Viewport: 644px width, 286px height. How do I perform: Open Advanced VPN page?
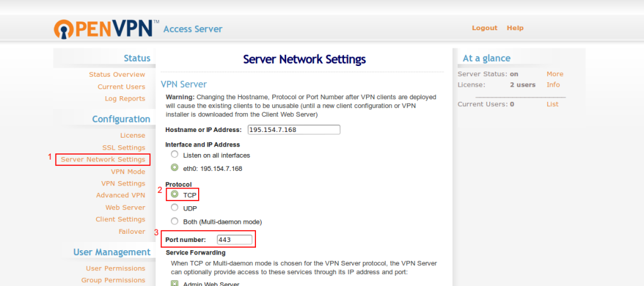(121, 195)
